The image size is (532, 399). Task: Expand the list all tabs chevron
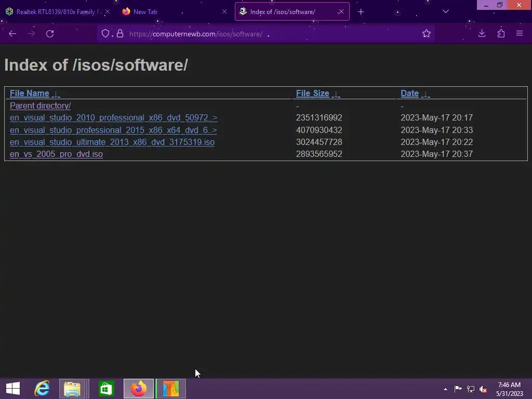click(445, 11)
